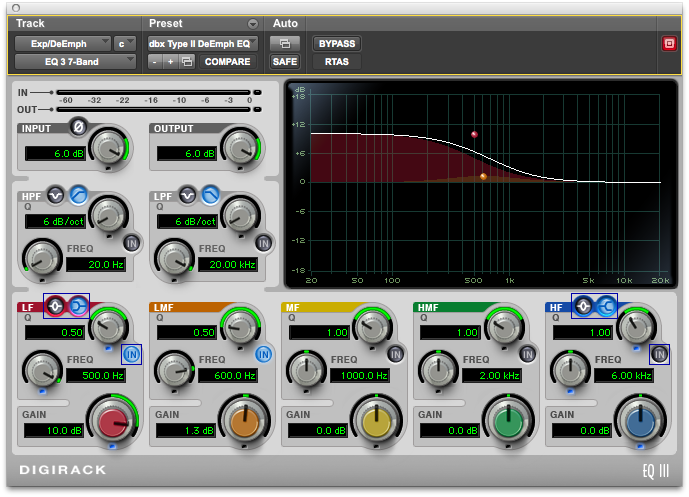Click the LF Q knob
This screenshot has width=689, height=497.
[108, 327]
